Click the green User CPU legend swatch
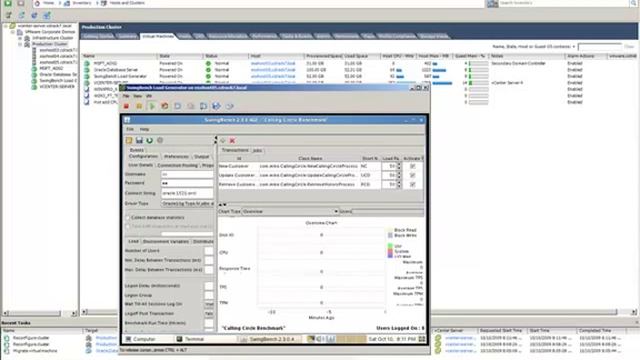The height and width of the screenshot is (360, 640). 390,246
